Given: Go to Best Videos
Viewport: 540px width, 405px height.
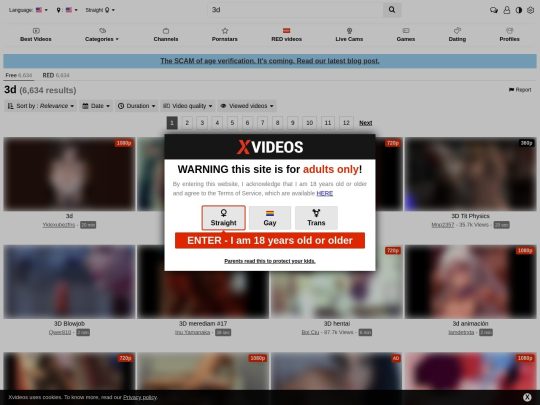Looking at the screenshot, I should pyautogui.click(x=36, y=35).
